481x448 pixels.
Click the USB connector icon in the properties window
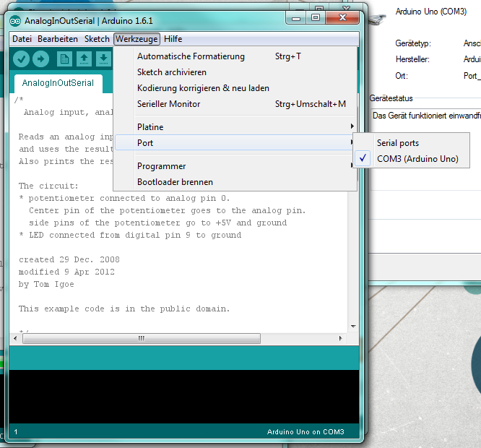(x=377, y=20)
